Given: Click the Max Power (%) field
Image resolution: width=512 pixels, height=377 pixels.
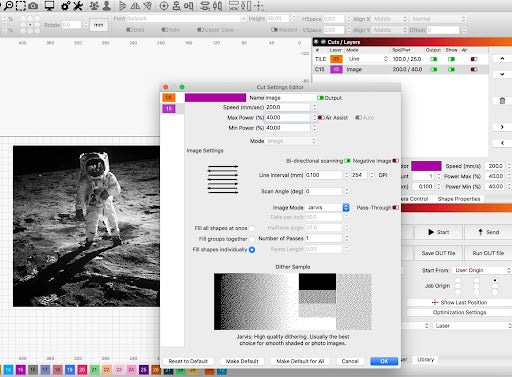Looking at the screenshot, I should point(288,117).
